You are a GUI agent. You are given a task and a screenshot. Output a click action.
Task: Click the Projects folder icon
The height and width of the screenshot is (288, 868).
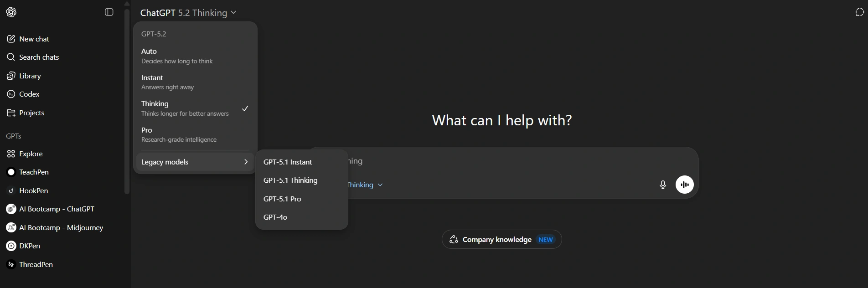click(x=11, y=113)
